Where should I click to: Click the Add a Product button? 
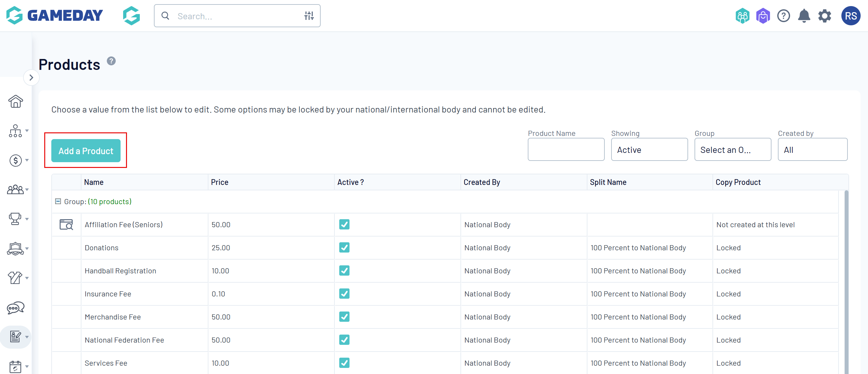(86, 151)
